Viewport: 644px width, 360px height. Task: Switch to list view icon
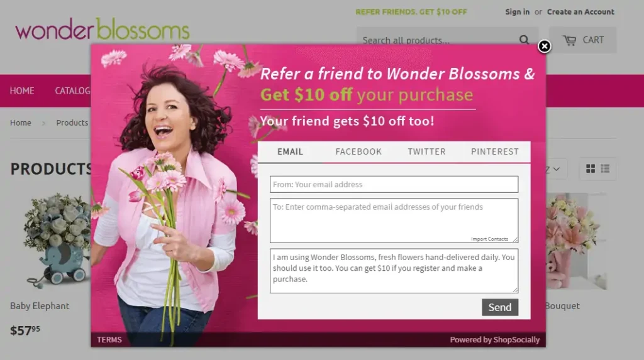[x=605, y=169]
